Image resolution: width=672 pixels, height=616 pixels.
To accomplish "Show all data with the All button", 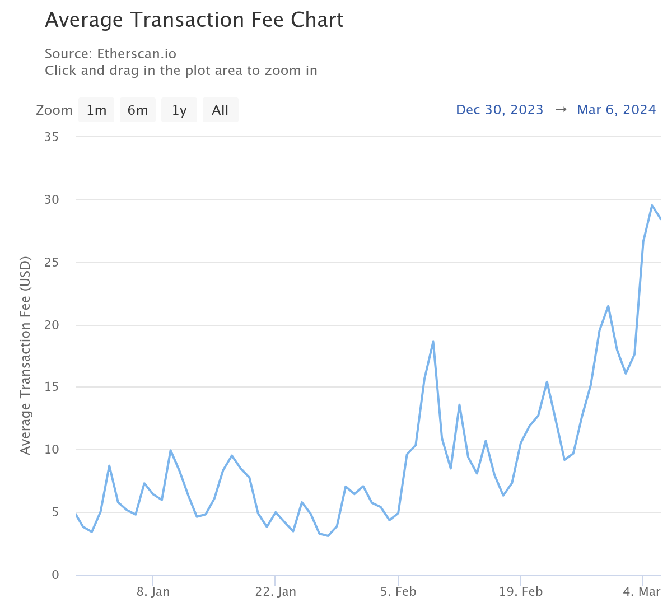I will 220,110.
